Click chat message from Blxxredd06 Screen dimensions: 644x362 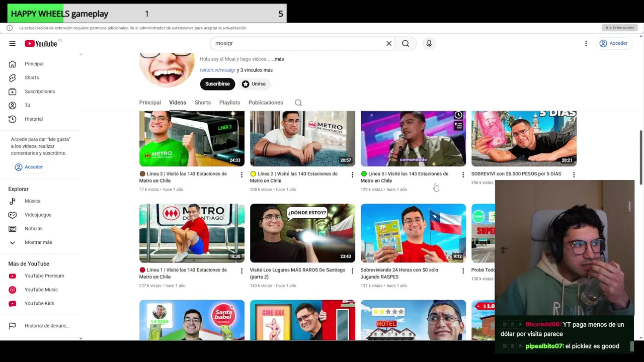(x=562, y=329)
